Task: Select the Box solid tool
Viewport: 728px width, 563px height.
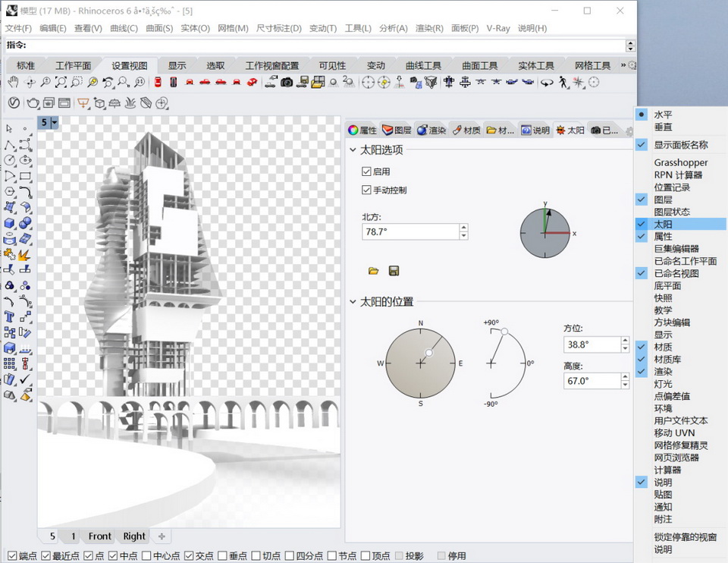Action: (10, 223)
